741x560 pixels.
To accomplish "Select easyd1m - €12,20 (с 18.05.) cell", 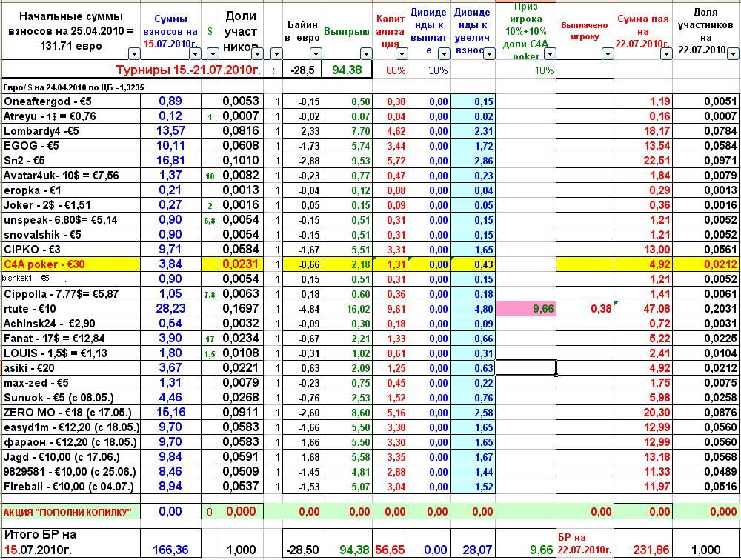I will pos(71,427).
